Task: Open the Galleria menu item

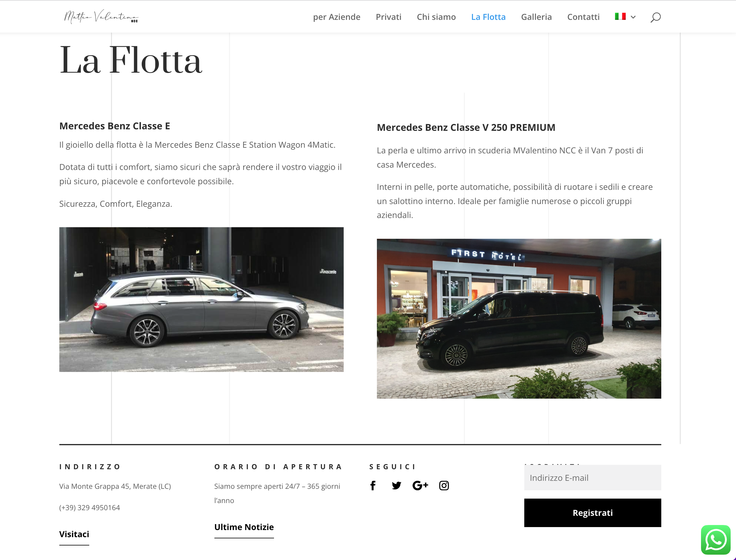Action: [x=536, y=17]
